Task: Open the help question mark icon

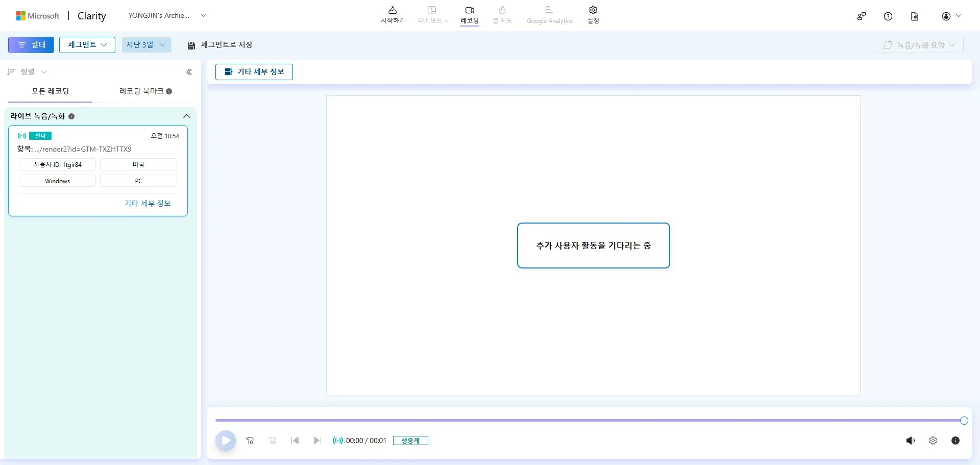Action: [x=888, y=16]
